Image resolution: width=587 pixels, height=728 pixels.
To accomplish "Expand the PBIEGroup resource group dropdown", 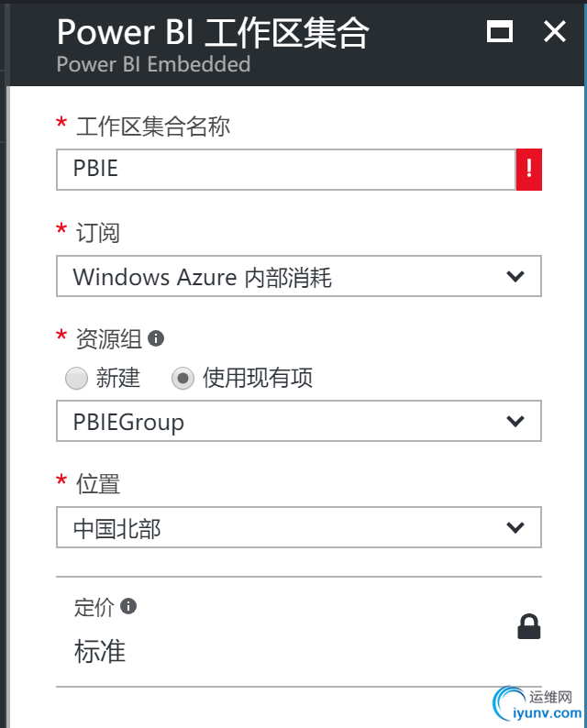I will pyautogui.click(x=298, y=422).
